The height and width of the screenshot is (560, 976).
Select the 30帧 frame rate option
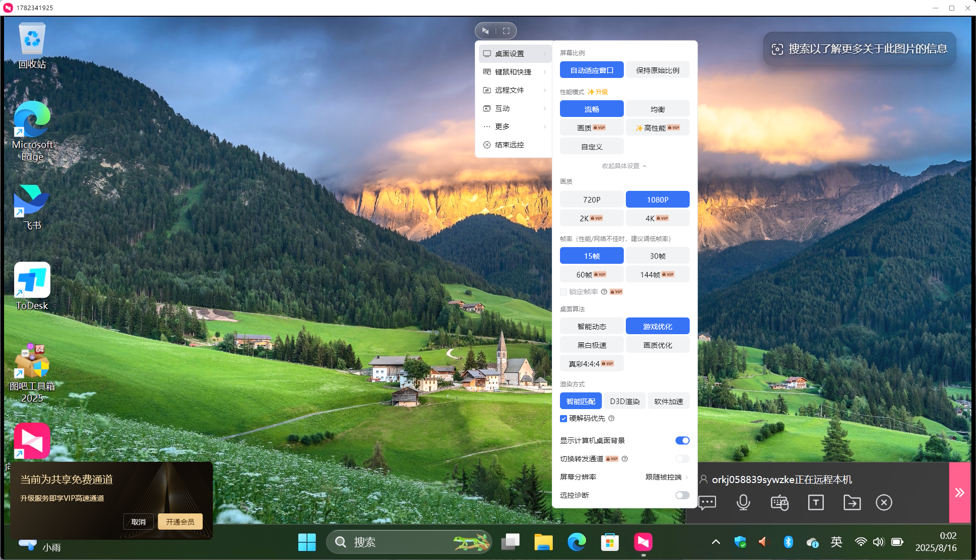pyautogui.click(x=657, y=256)
